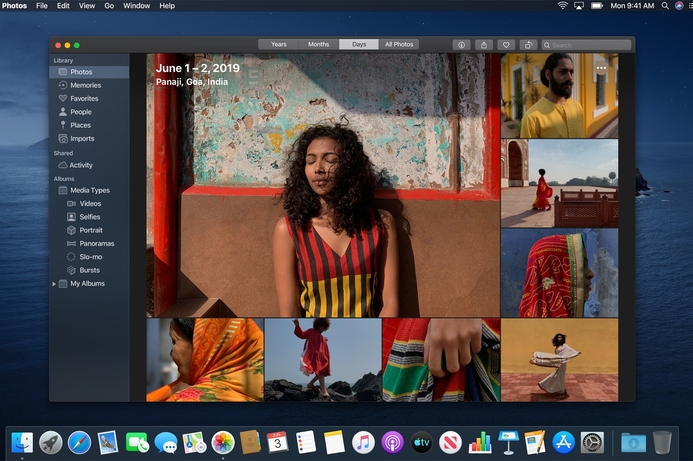Viewport: 693px width, 461px height.
Task: Select the Days view tab
Action: 359,44
